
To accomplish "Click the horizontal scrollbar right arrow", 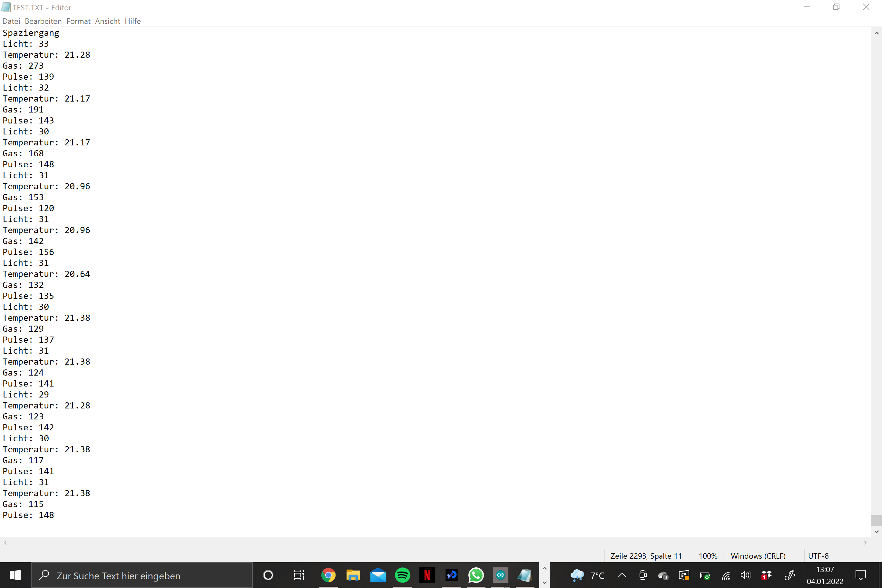I will click(865, 543).
